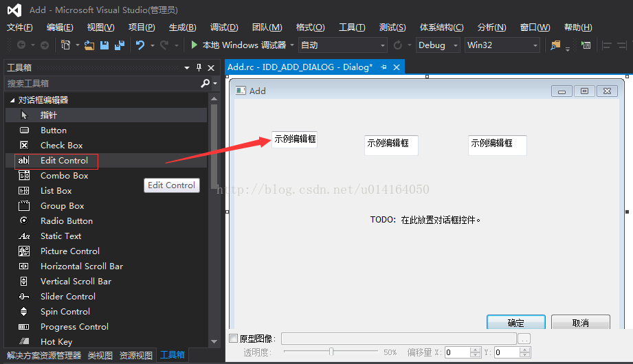Screen dimensions: 633x364
Task: Pin the toolbox panel with the pushpin
Action: coord(199,67)
